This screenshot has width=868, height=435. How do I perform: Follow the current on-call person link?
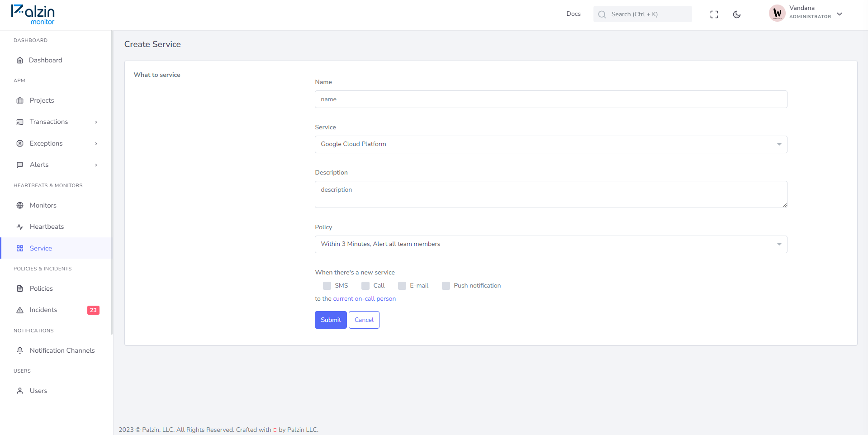[x=365, y=298]
